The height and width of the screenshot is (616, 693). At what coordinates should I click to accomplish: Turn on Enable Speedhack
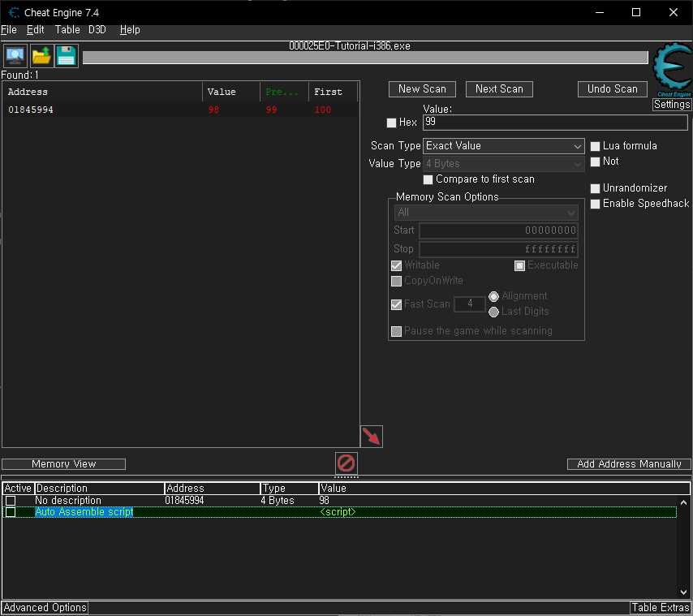(596, 204)
